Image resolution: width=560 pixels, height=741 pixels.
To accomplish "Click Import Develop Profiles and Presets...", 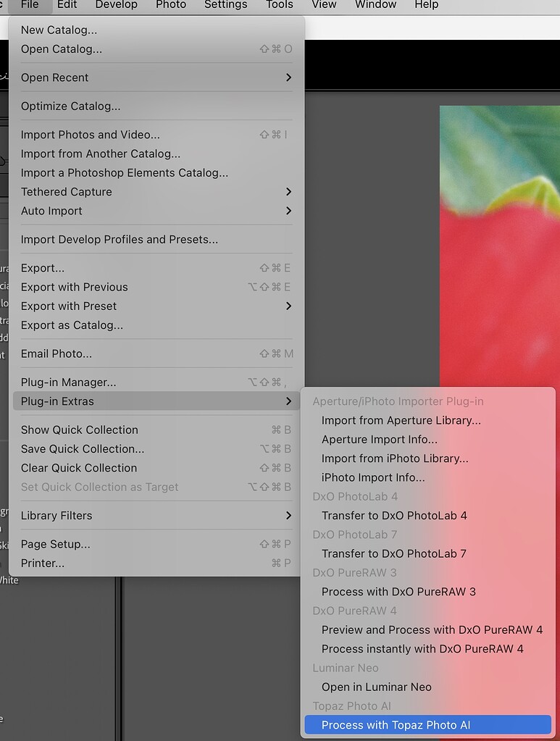I will coord(120,239).
